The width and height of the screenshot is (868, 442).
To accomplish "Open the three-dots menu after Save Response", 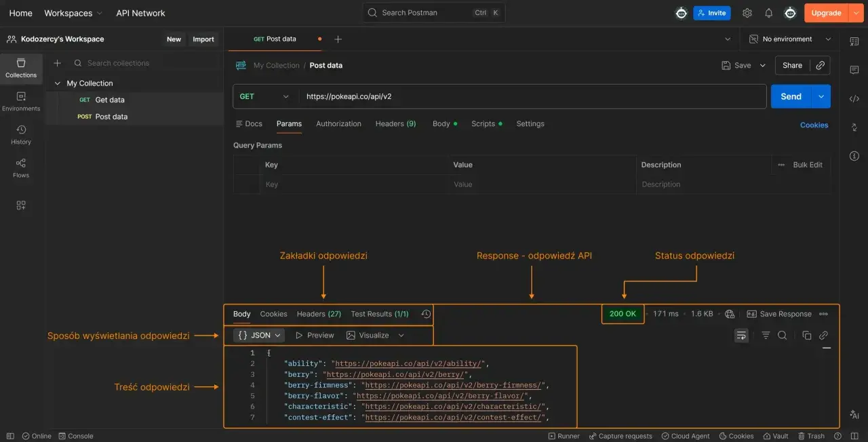I will [823, 314].
